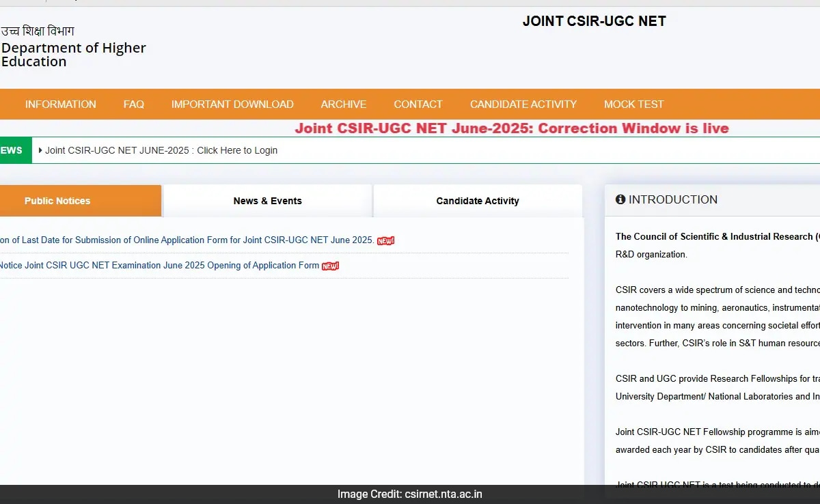Open the IMPORTANT DOWNLOAD menu
The image size is (820, 504).
tap(232, 104)
